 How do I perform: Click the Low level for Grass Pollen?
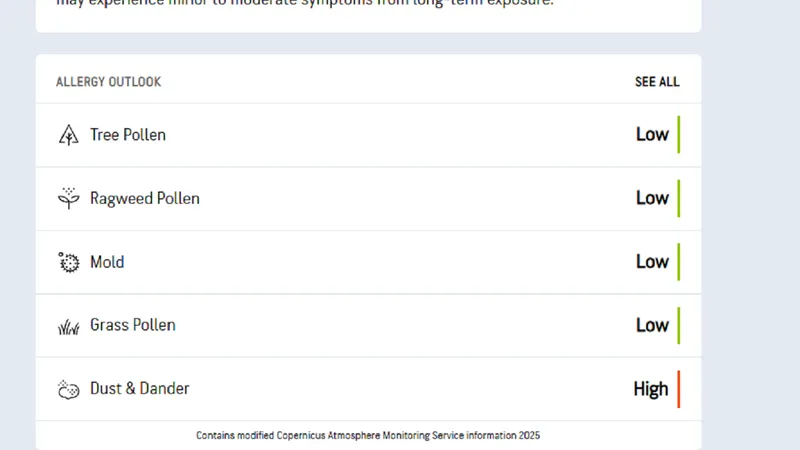(652, 325)
